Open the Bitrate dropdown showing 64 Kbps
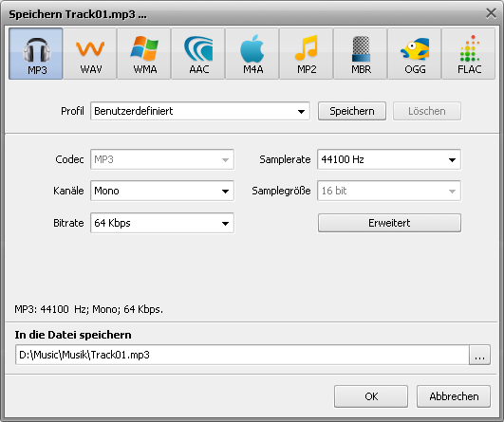Image resolution: width=504 pixels, height=422 pixels. pyautogui.click(x=162, y=223)
